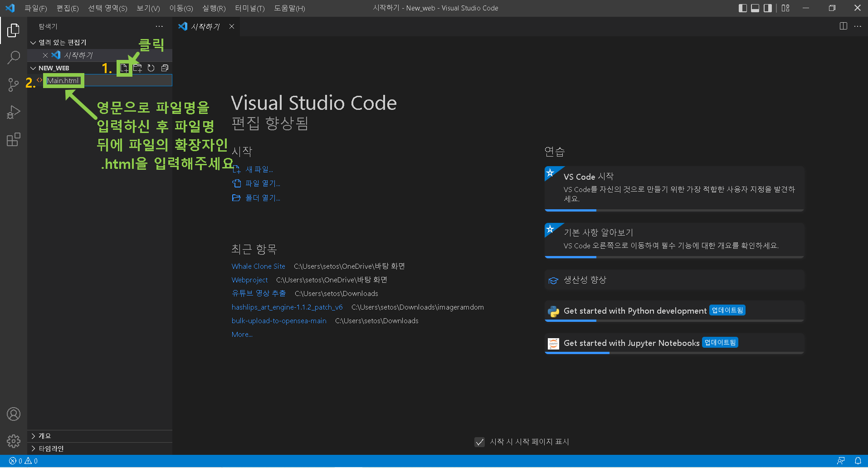868x468 pixels.
Task: Toggle 시작 시 시작 페이지 표시 checkbox
Action: [x=479, y=442]
